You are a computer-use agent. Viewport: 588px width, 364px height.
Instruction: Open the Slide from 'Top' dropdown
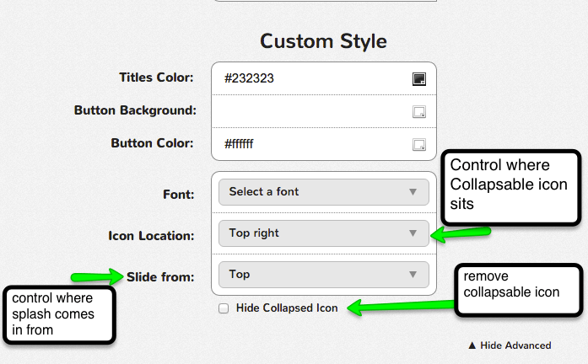[x=323, y=275]
